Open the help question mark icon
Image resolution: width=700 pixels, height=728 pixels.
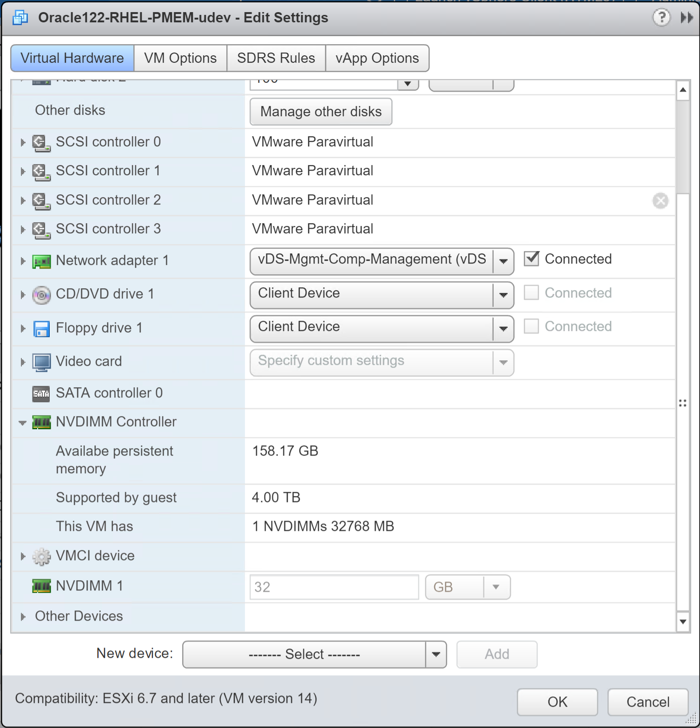click(661, 18)
